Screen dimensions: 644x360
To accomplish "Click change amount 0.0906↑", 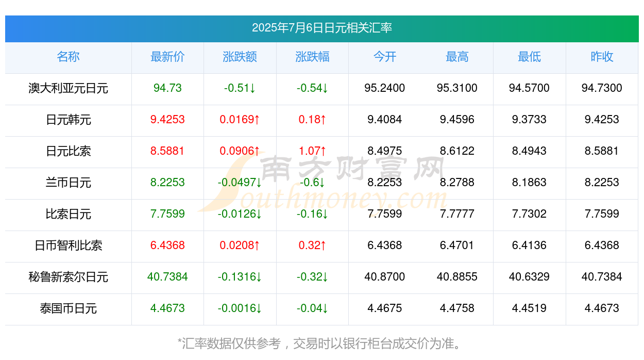I will [240, 151].
